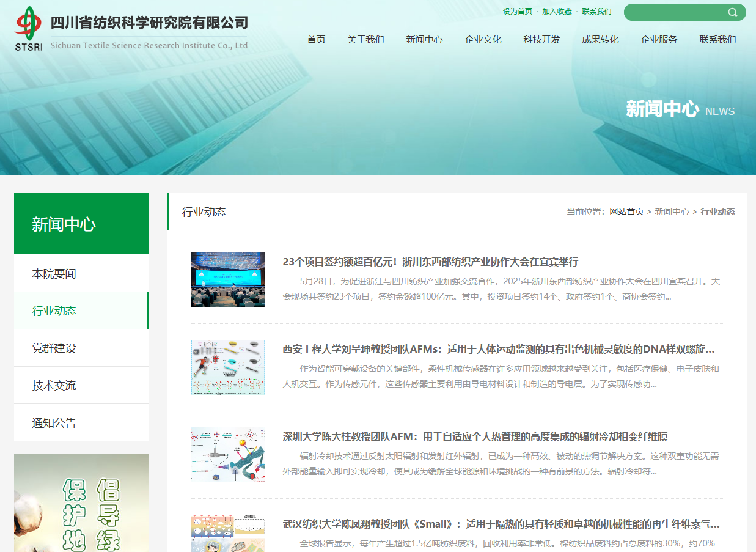
Task: Click the search magnifier icon
Action: tap(732, 12)
